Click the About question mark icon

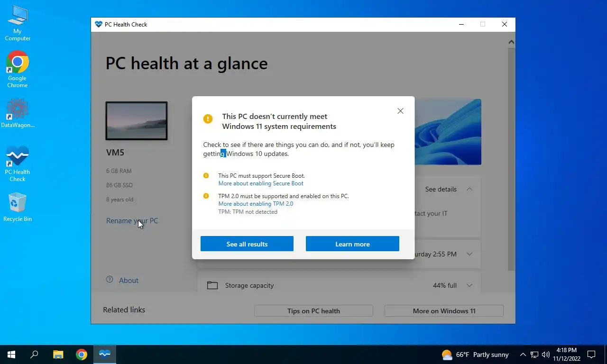pyautogui.click(x=110, y=280)
